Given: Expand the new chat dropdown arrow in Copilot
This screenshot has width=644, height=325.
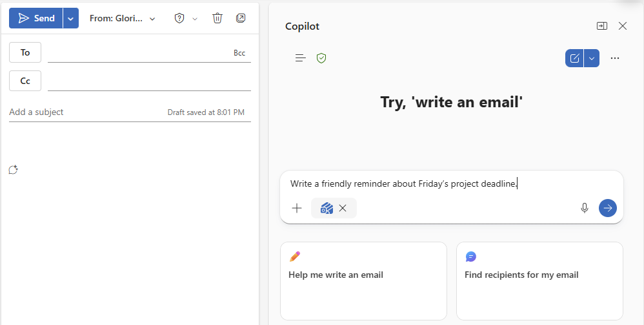Looking at the screenshot, I should pyautogui.click(x=592, y=58).
